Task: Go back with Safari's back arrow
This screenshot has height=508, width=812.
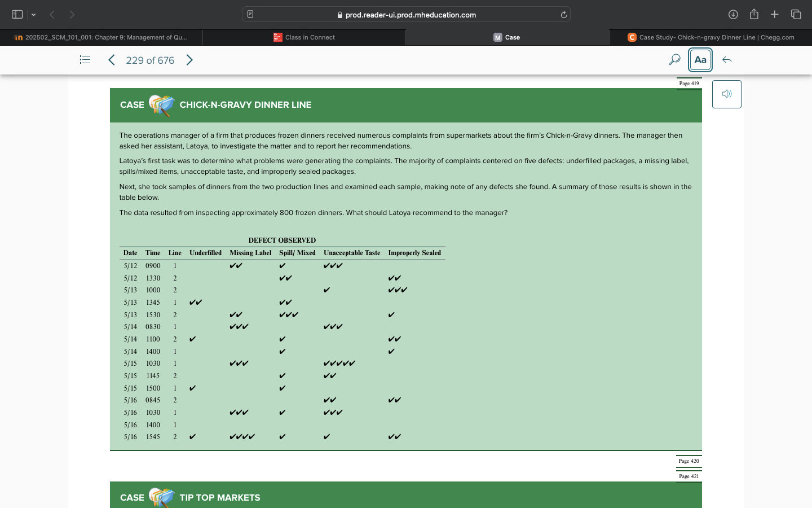Action: click(x=52, y=15)
